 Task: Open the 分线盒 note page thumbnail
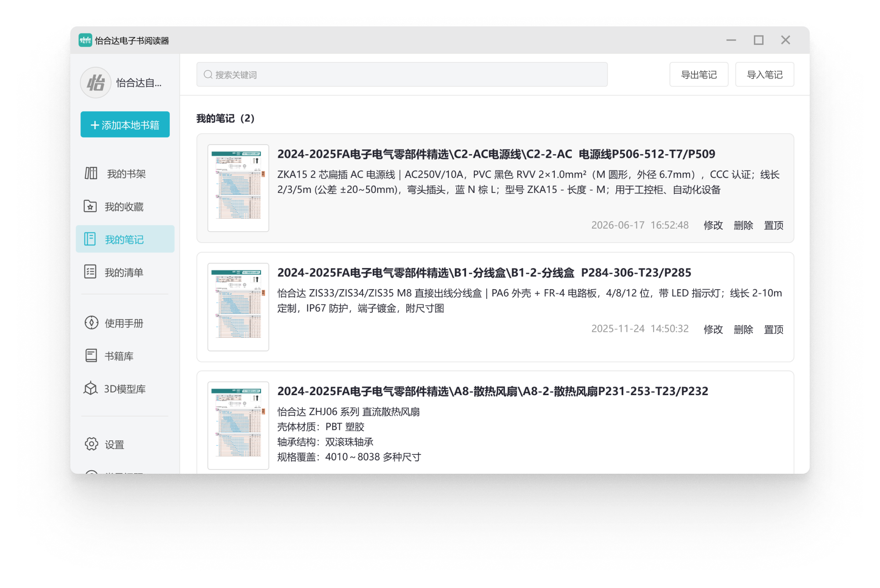[x=238, y=307]
